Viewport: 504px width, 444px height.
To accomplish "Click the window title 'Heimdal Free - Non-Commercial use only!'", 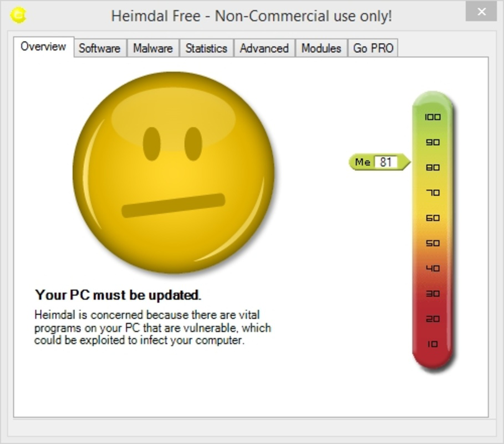I will pyautogui.click(x=251, y=16).
